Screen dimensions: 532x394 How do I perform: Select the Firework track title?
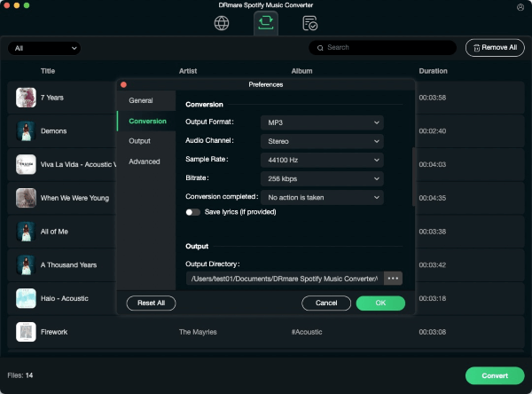[54, 332]
